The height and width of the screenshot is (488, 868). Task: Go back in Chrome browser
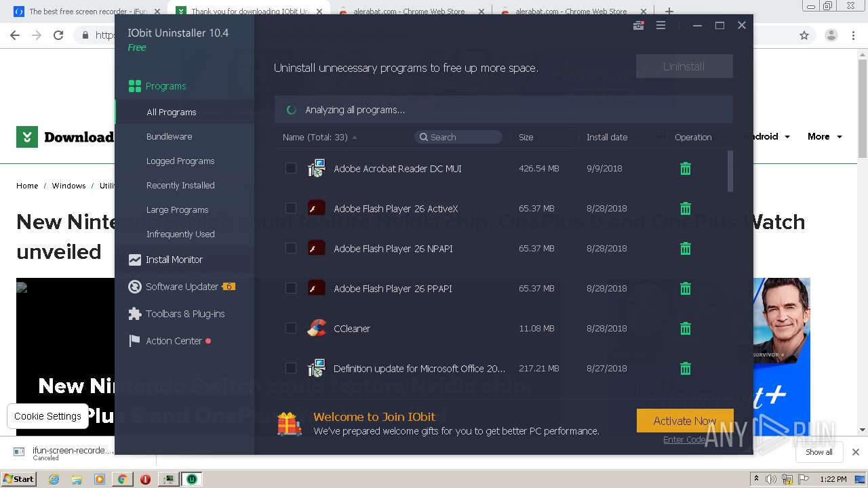(x=15, y=35)
